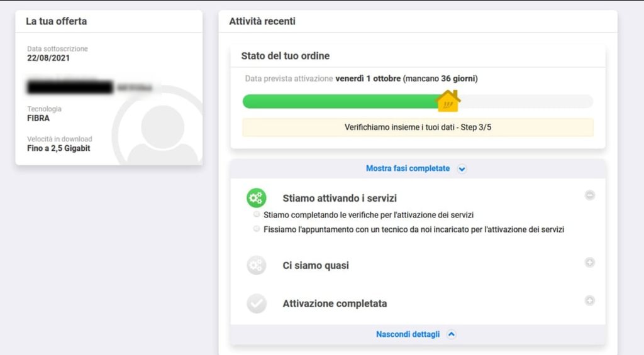Collapse Stiamo attivando i servizi with minus icon
Image resolution: width=644 pixels, height=355 pixels.
click(x=590, y=195)
